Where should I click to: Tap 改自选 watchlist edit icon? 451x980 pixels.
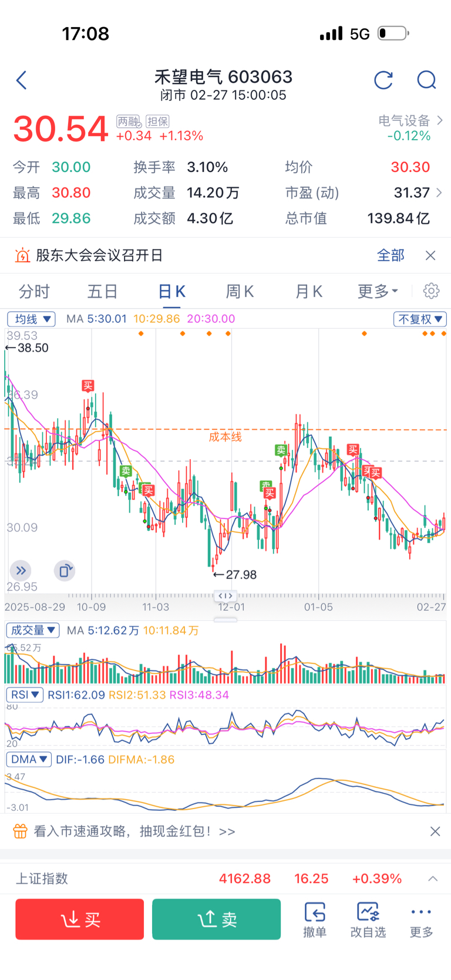coord(368,920)
